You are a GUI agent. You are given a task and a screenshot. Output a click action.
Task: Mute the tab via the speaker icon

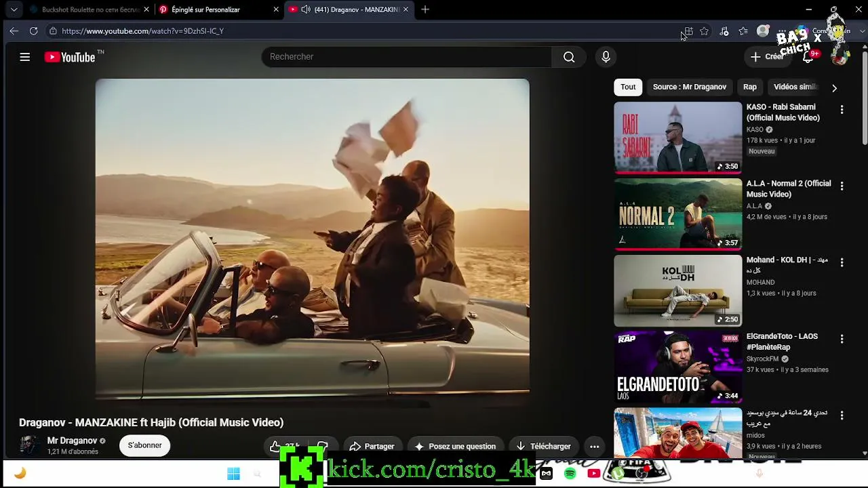306,9
